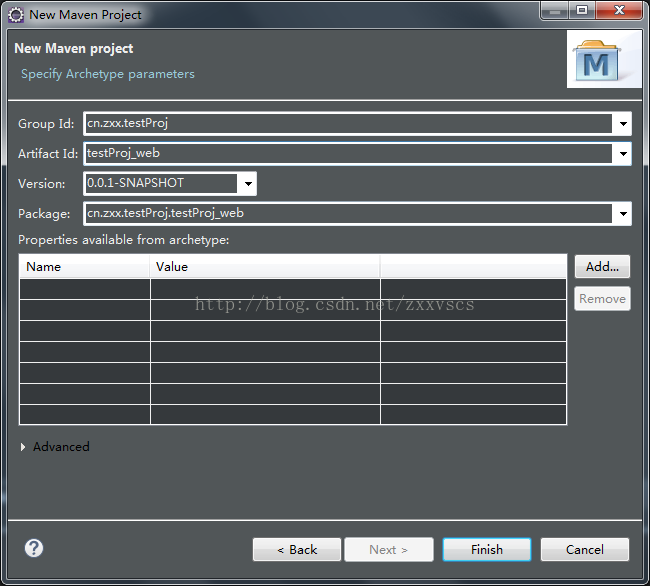Click the Name column header
The image size is (650, 586).
85,266
